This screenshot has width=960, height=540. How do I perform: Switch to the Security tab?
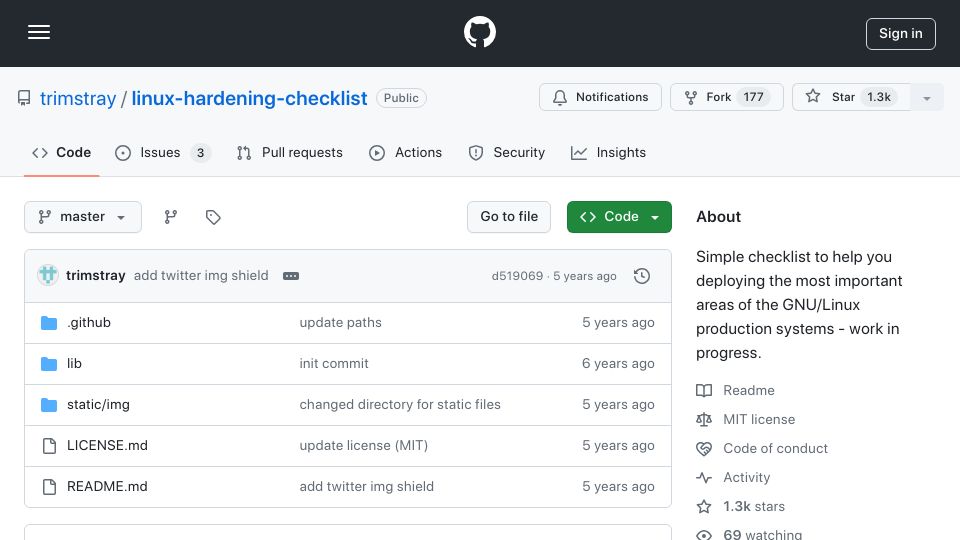tap(506, 152)
